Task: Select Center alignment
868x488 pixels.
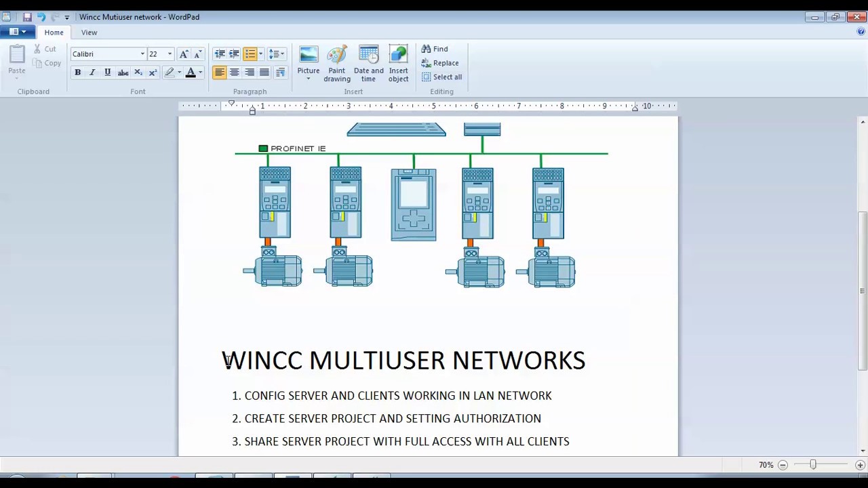Action: (235, 73)
